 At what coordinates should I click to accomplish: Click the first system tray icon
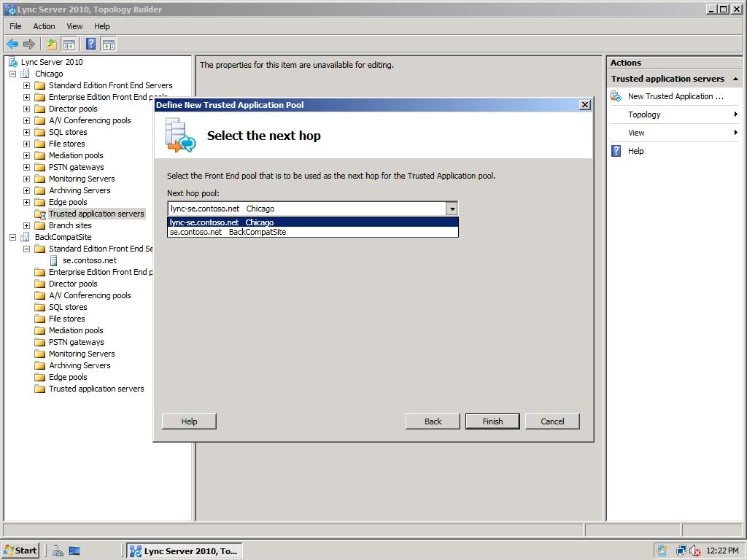point(661,551)
